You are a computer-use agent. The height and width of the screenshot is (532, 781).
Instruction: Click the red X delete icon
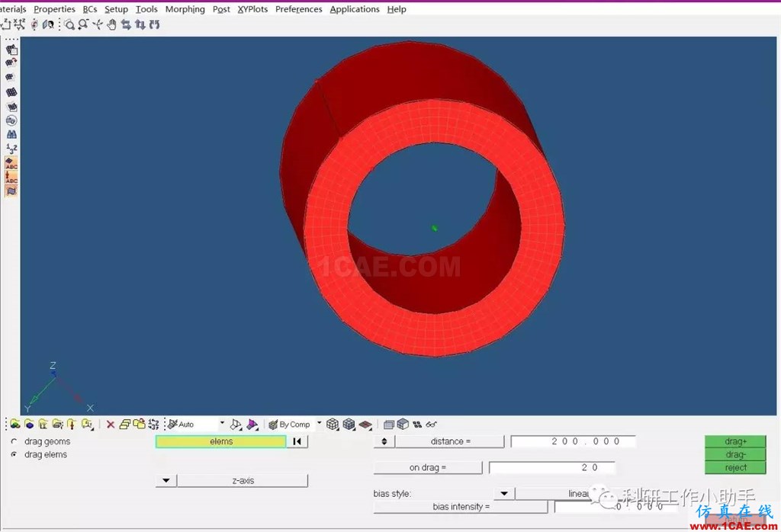pyautogui.click(x=111, y=425)
